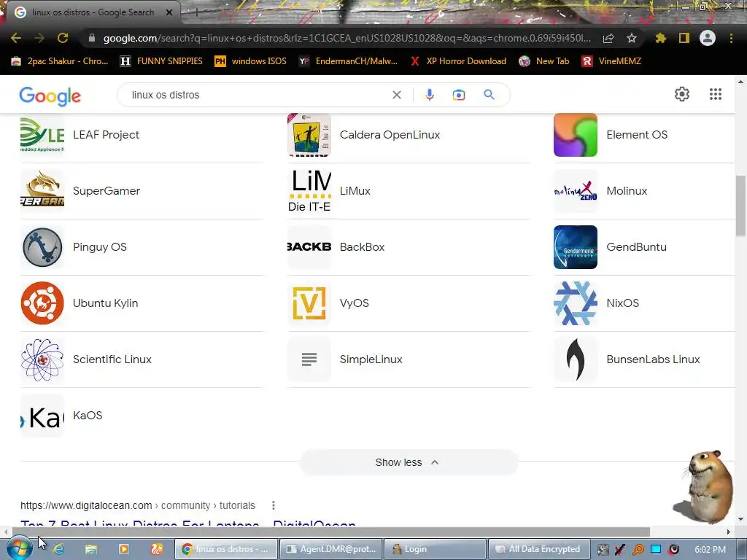Open the Google apps grid
This screenshot has height=560, width=747.
click(x=716, y=94)
